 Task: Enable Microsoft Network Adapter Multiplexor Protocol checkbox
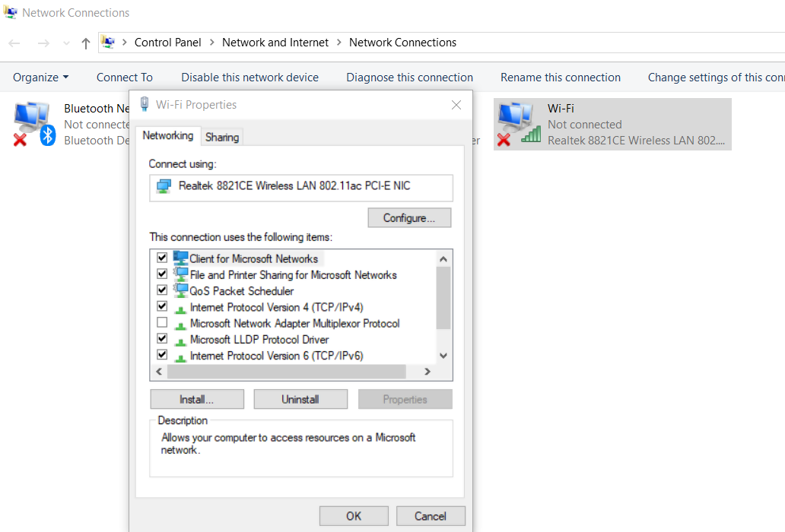point(162,323)
